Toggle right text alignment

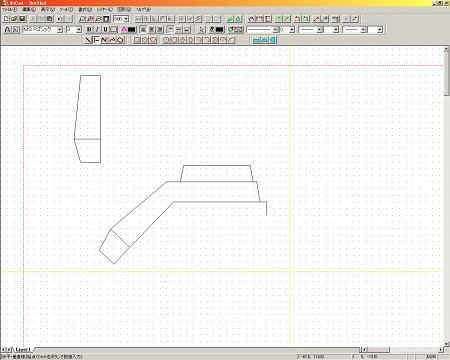click(159, 30)
